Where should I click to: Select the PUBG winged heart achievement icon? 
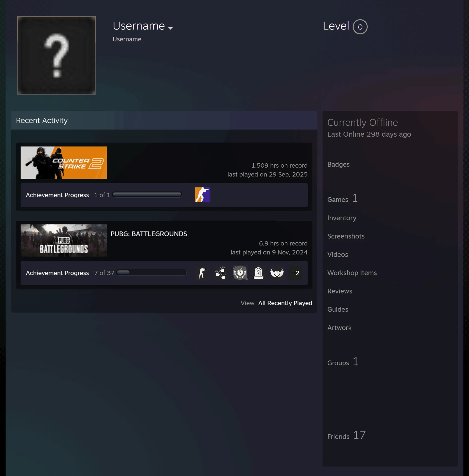277,273
